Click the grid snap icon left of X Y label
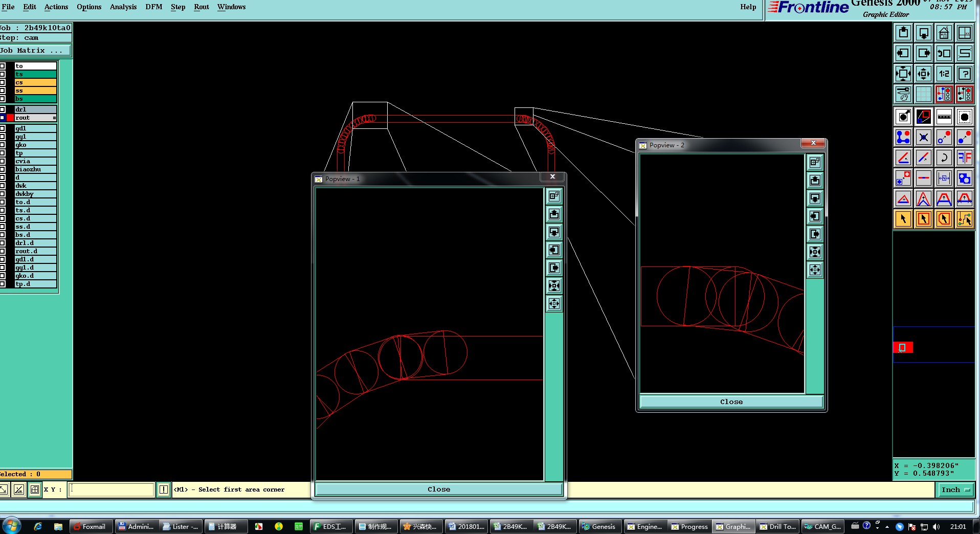 pos(35,489)
